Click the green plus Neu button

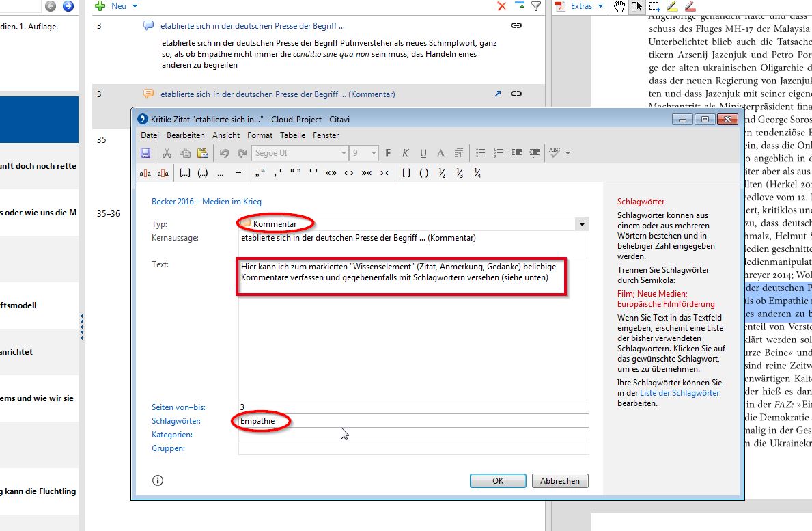pos(111,6)
